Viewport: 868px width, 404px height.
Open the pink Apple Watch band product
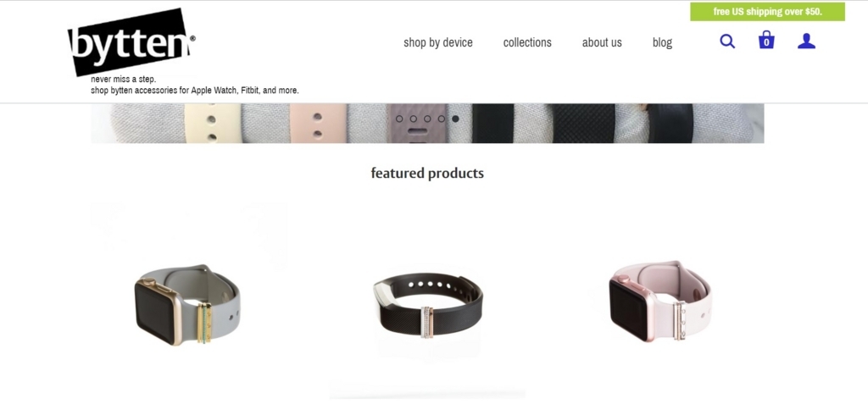click(x=659, y=301)
